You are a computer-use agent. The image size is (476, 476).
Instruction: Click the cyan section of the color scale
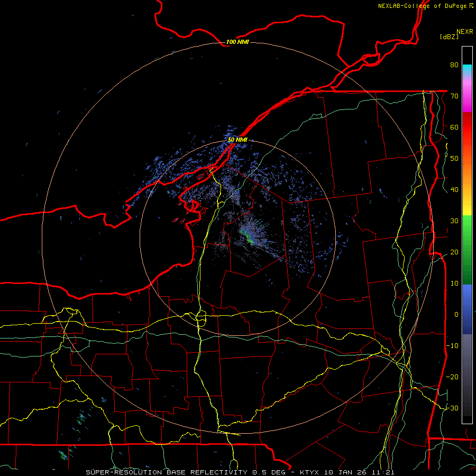pyautogui.click(x=467, y=70)
